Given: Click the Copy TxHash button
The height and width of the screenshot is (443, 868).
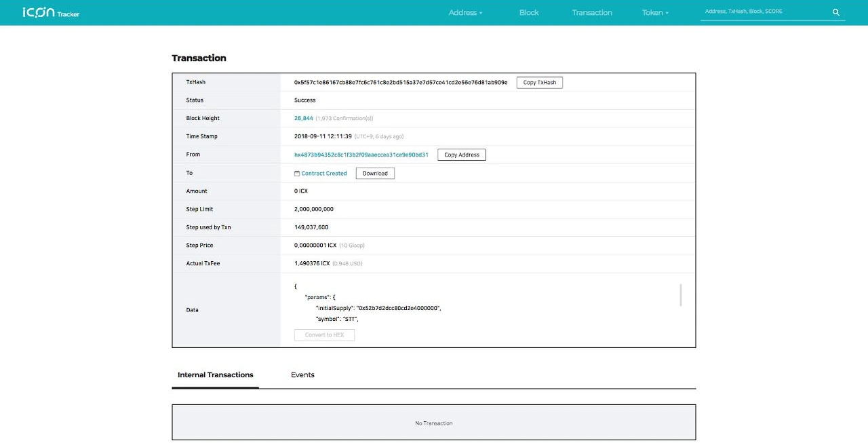Looking at the screenshot, I should 539,83.
